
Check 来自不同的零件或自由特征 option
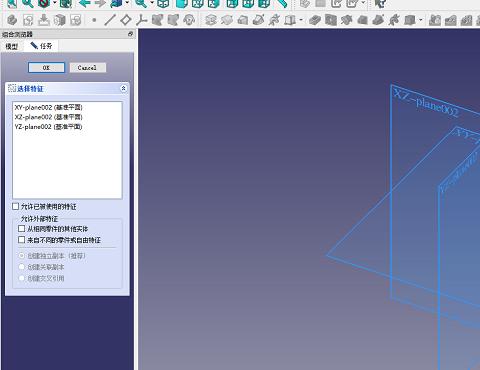(22, 240)
